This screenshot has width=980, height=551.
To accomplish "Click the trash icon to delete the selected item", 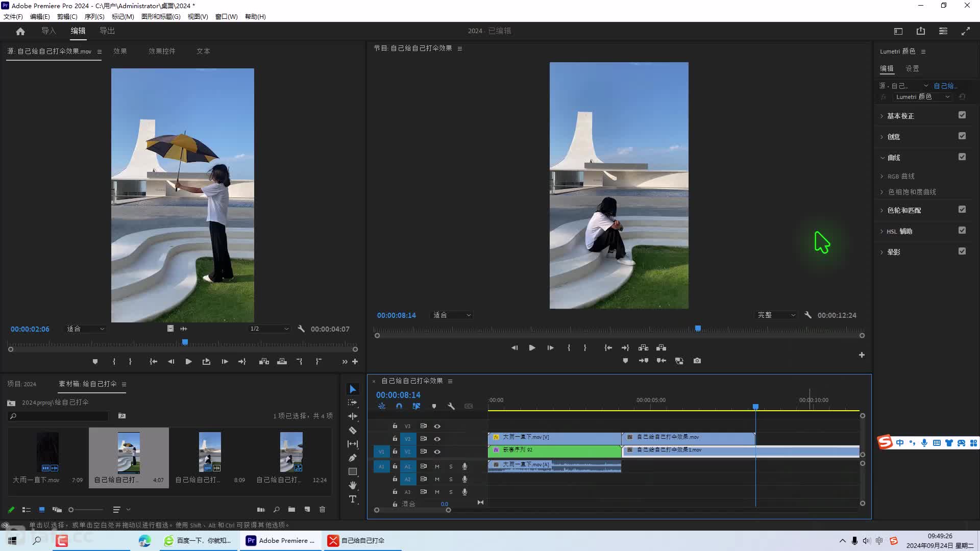I will [x=322, y=509].
